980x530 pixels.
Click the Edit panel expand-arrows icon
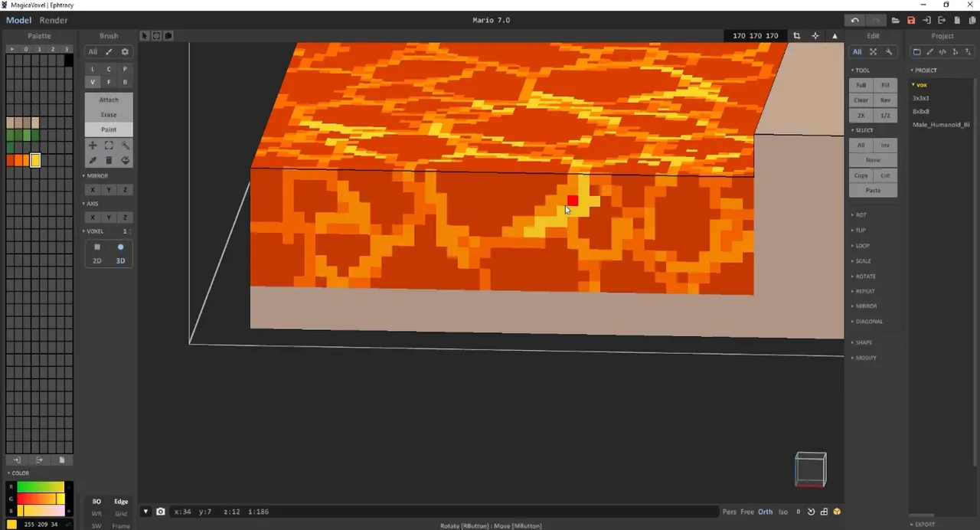(x=873, y=52)
